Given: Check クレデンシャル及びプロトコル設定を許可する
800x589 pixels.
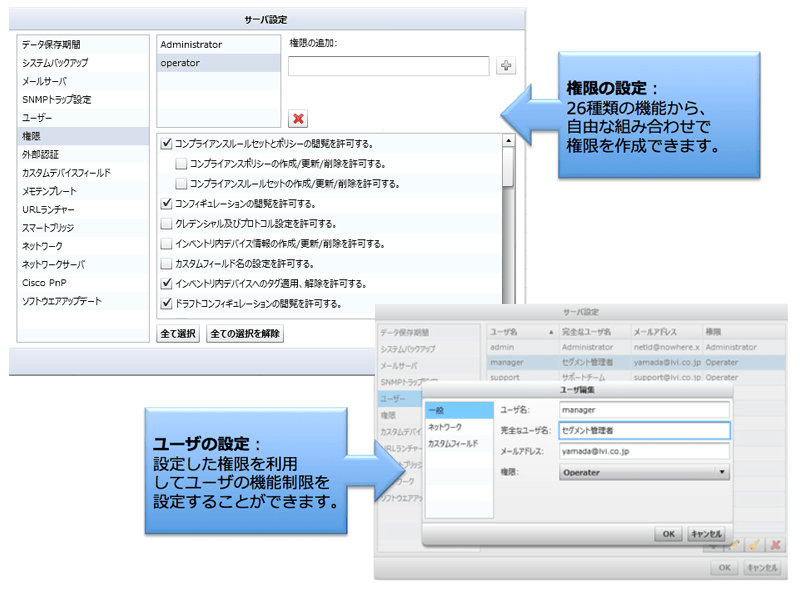Looking at the screenshot, I should pyautogui.click(x=166, y=224).
